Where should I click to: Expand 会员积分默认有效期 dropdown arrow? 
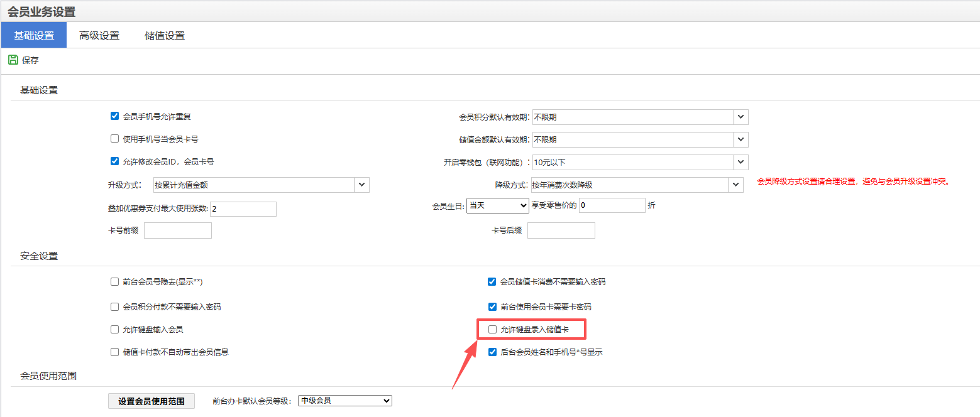(741, 117)
